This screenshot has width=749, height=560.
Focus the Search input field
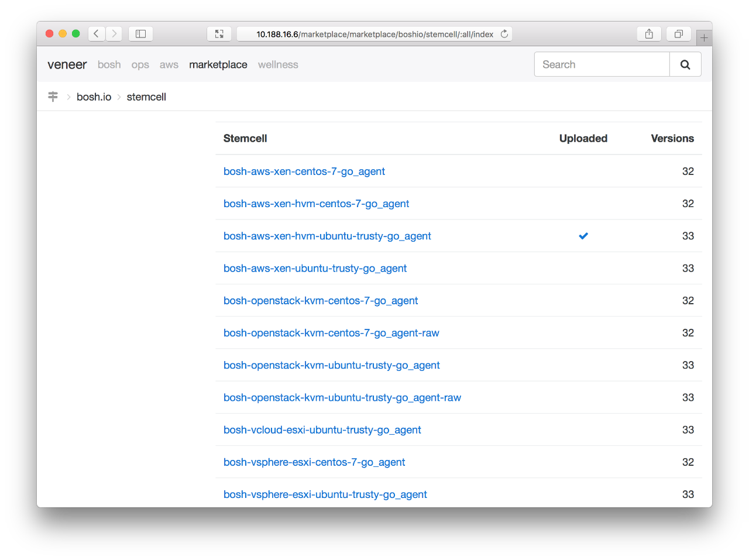pyautogui.click(x=602, y=64)
